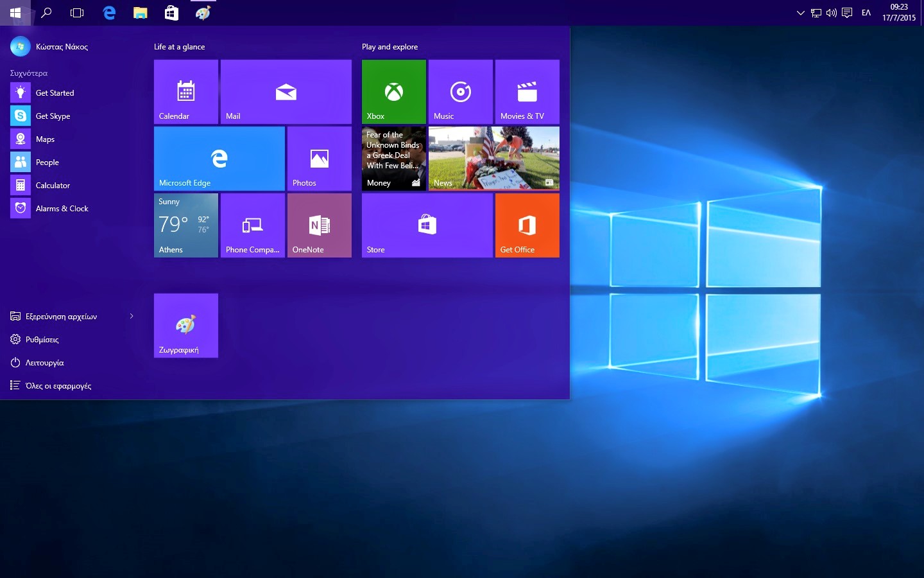Show hidden system tray icons chevron
This screenshot has width=924, height=578.
800,13
